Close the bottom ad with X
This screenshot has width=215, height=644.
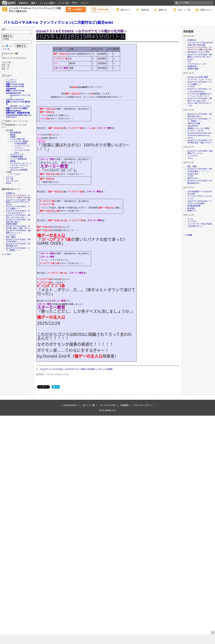[x=212, y=632]
